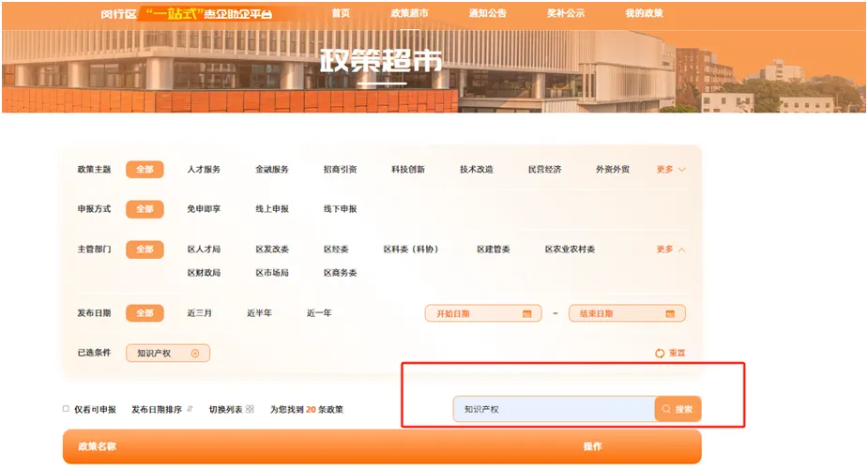Click the 政策名称 column header
Viewport: 868px width, 469px height.
tap(97, 446)
